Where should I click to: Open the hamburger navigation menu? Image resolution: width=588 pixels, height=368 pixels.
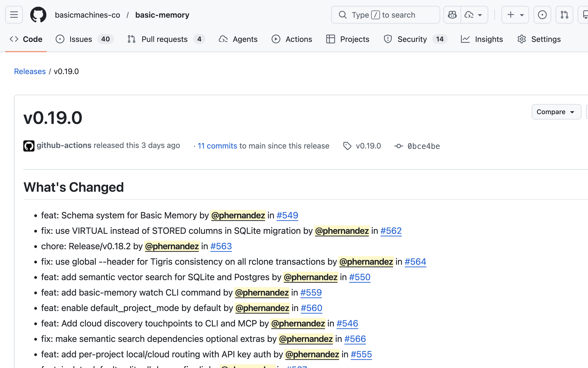(14, 15)
